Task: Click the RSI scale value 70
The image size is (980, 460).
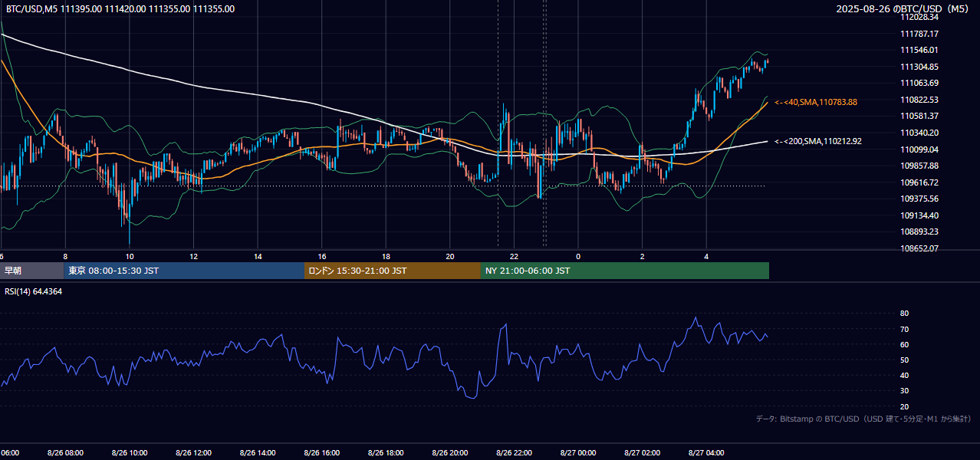Action: tap(904, 329)
